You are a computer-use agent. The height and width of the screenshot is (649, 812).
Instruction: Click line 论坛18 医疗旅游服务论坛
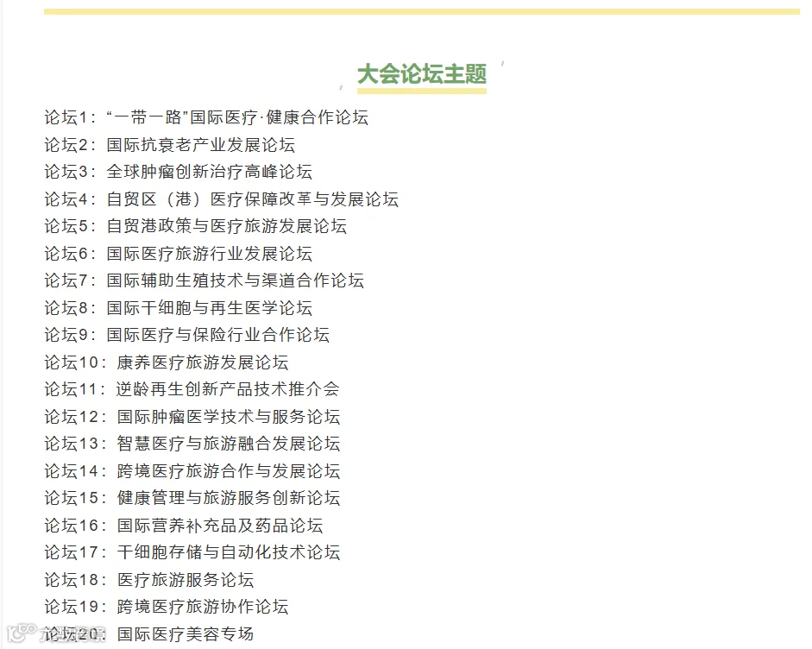tap(149, 580)
